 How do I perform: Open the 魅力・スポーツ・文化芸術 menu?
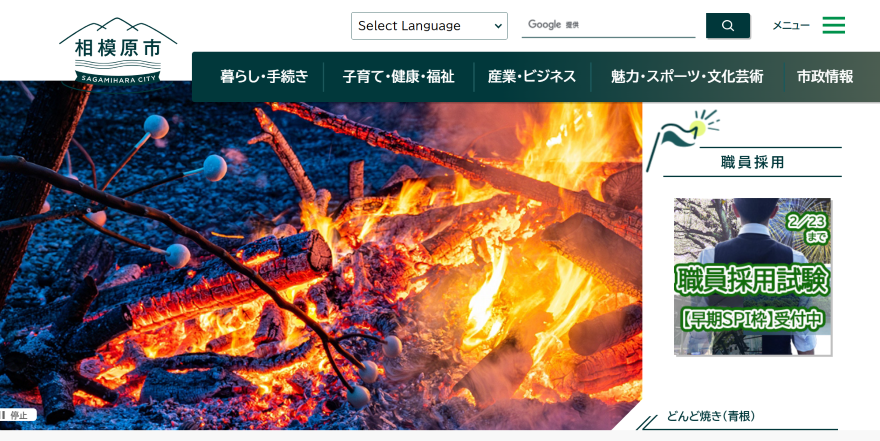coord(687,77)
